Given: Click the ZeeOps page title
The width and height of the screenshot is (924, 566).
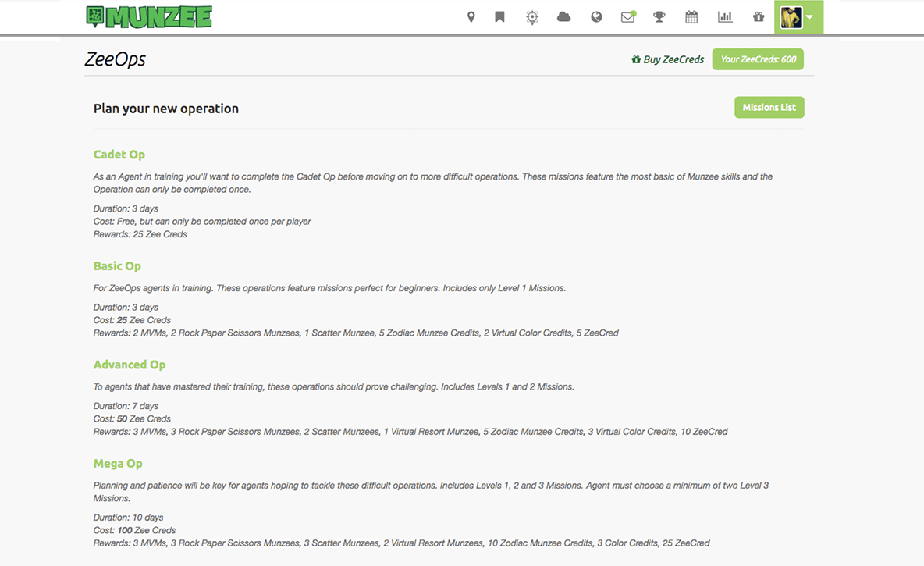Looking at the screenshot, I should point(115,59).
